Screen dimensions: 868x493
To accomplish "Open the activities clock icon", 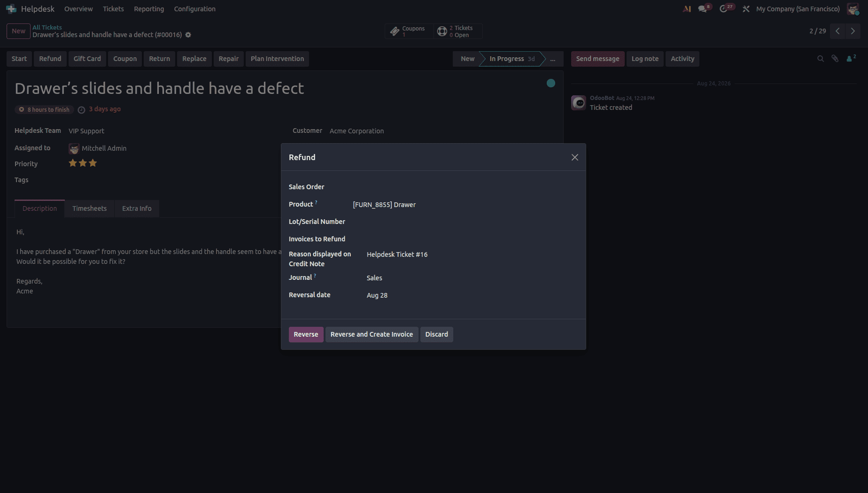I will pos(723,9).
